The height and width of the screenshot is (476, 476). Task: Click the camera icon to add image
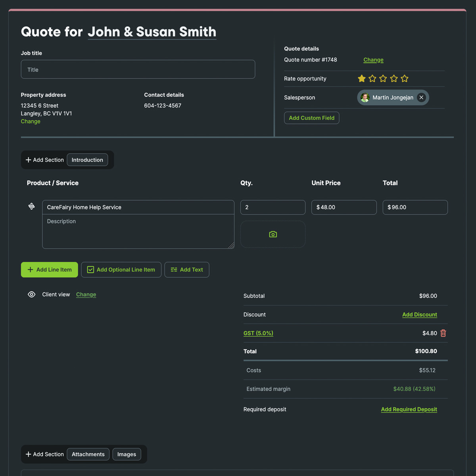pos(273,234)
